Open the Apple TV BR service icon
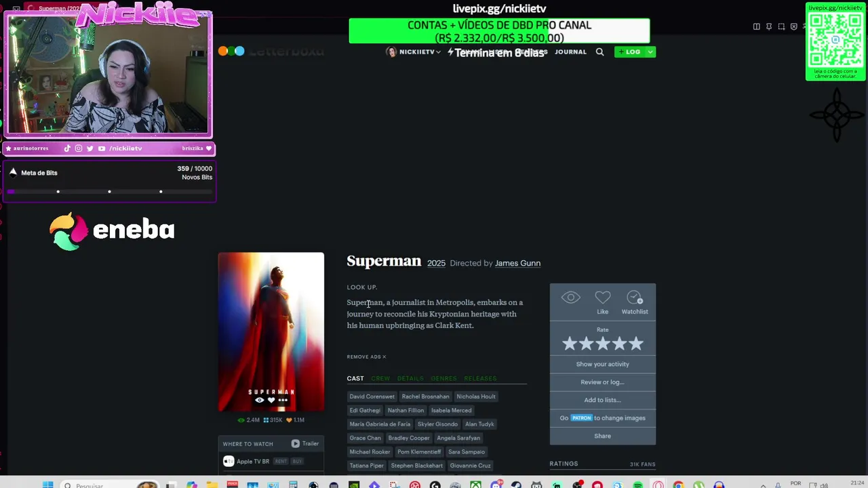 point(229,461)
